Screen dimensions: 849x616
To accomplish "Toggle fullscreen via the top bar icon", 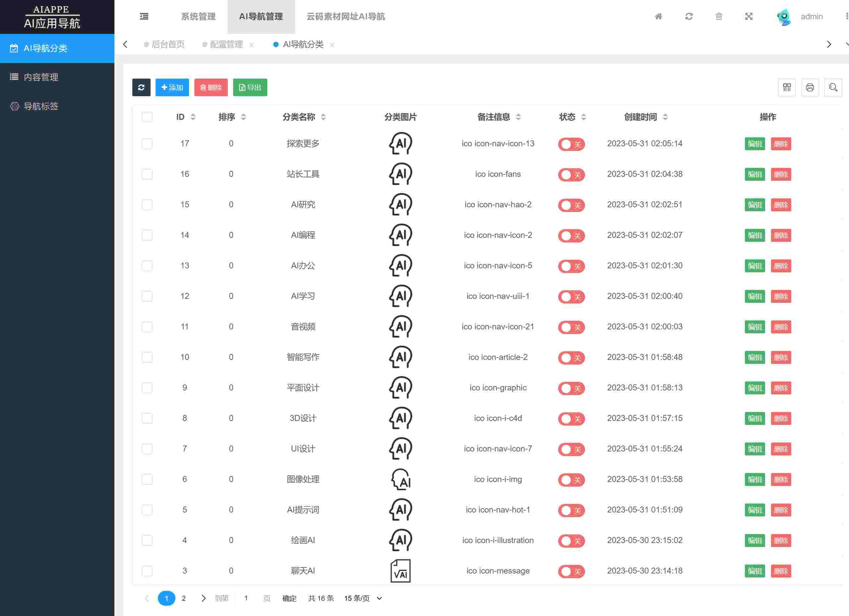I will click(749, 17).
